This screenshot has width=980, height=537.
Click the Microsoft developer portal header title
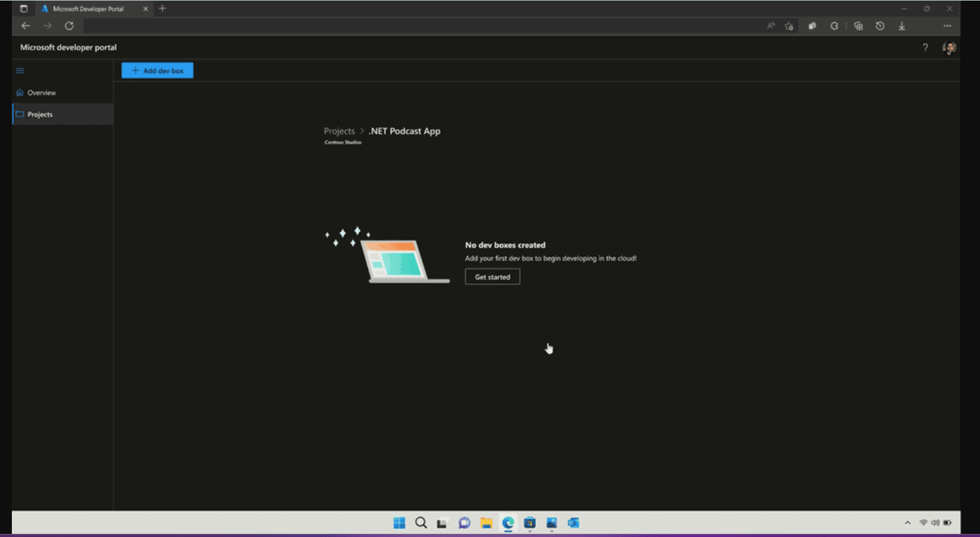pos(68,48)
